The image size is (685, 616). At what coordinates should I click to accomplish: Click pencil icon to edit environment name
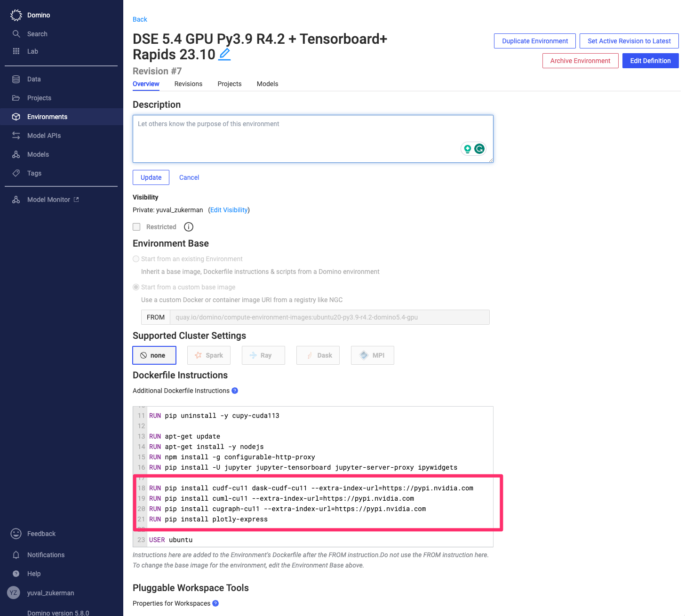coord(225,55)
